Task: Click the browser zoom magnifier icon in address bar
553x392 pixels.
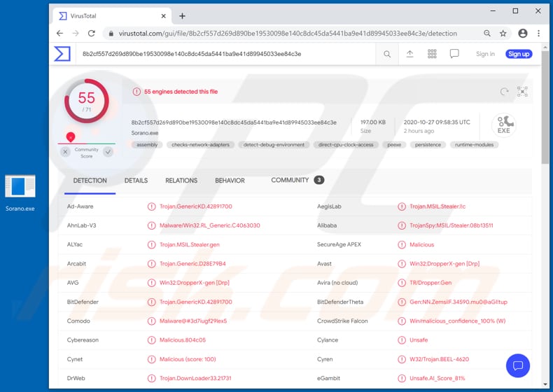Action: 487,33
